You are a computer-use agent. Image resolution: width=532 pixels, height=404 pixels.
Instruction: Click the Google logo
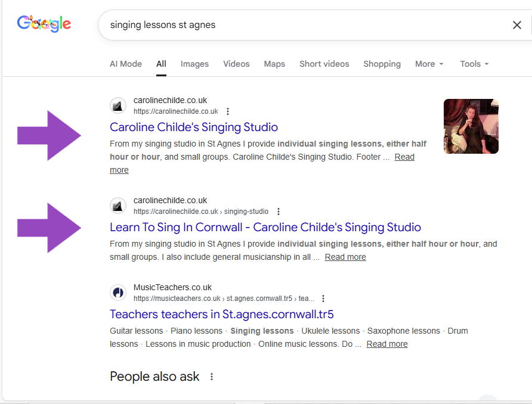point(44,24)
